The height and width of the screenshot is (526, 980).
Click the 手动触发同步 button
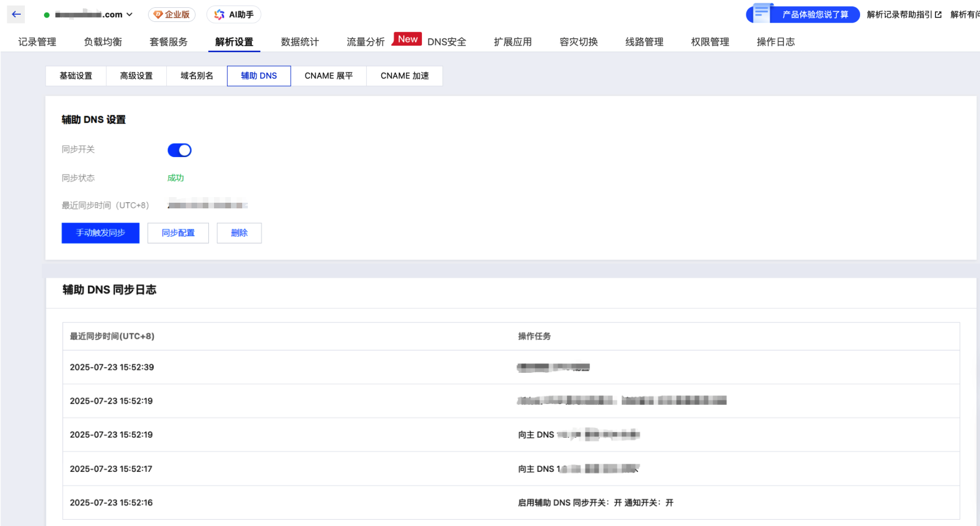[x=100, y=233]
